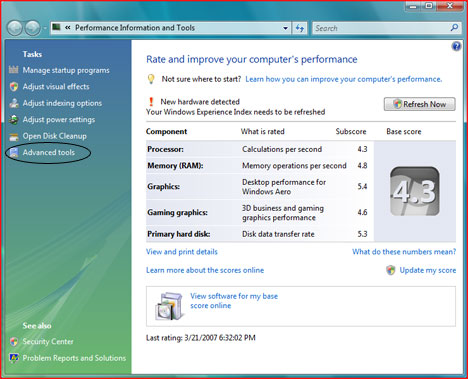Click the shield icon beside Update my score
Viewport: 468px width, 379px height.
click(391, 270)
